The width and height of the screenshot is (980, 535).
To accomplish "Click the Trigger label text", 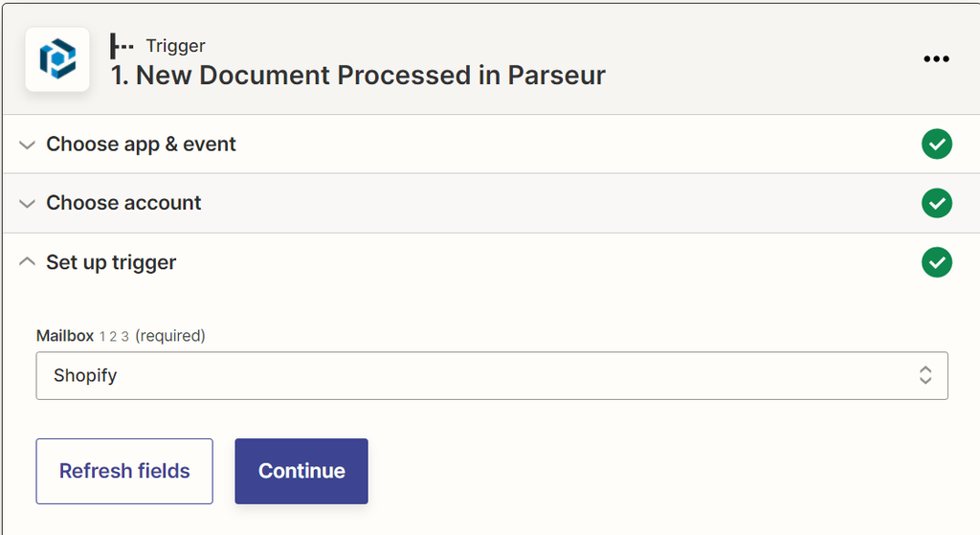I will pos(175,46).
